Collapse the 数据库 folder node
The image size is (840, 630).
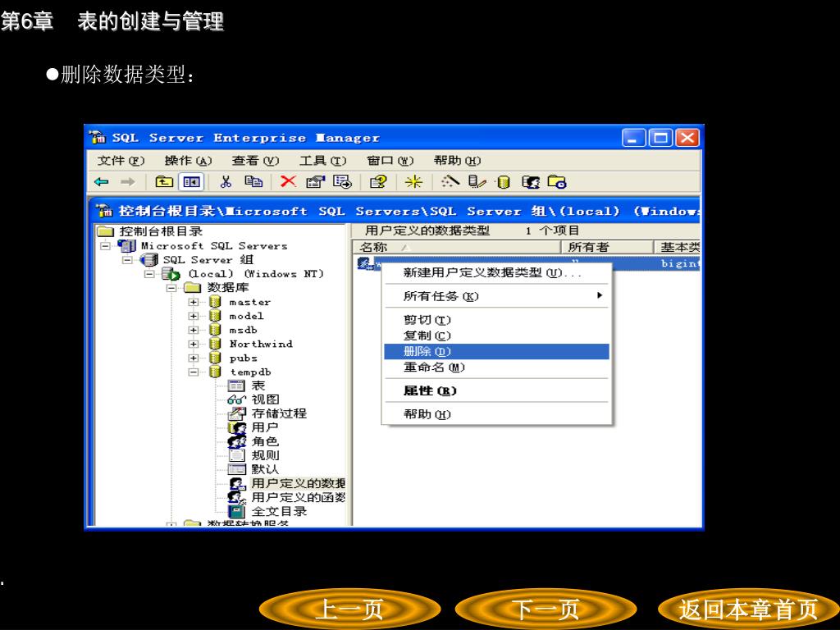[171, 288]
